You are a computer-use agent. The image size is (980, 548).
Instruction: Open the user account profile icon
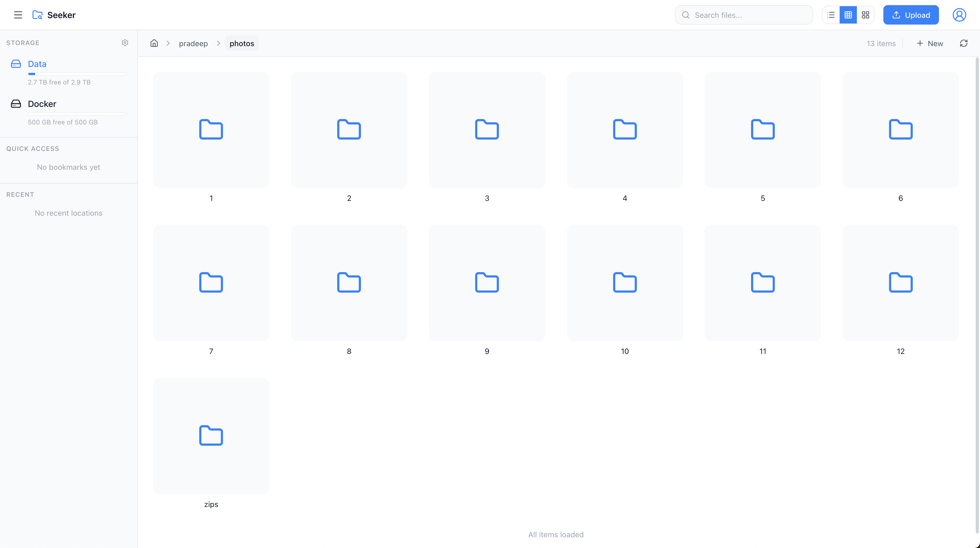959,15
